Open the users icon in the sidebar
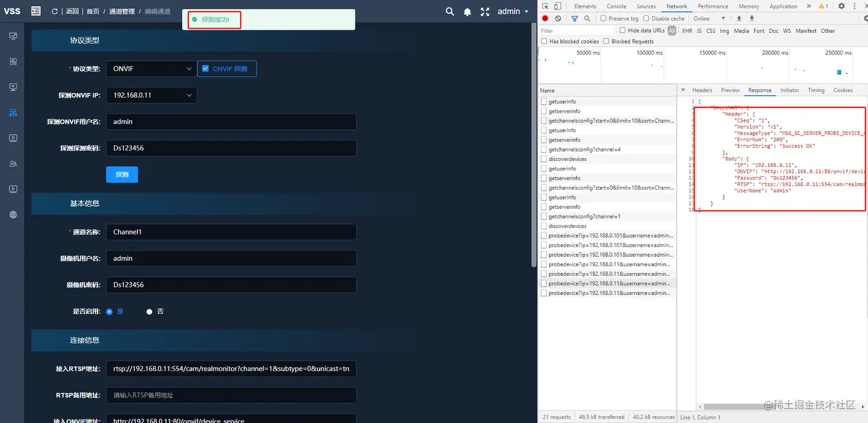This screenshot has height=423, width=868. [13, 164]
